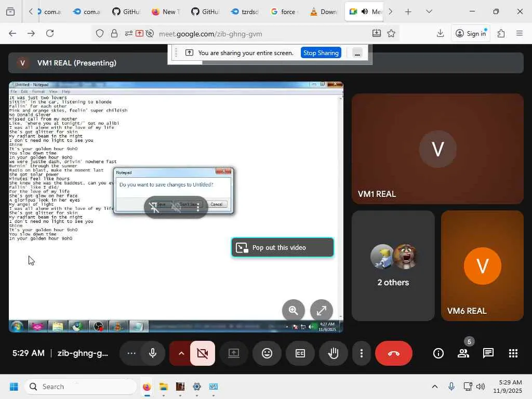Switch to the Google 'force' tab
This screenshot has height=399, width=532.
(x=284, y=11)
